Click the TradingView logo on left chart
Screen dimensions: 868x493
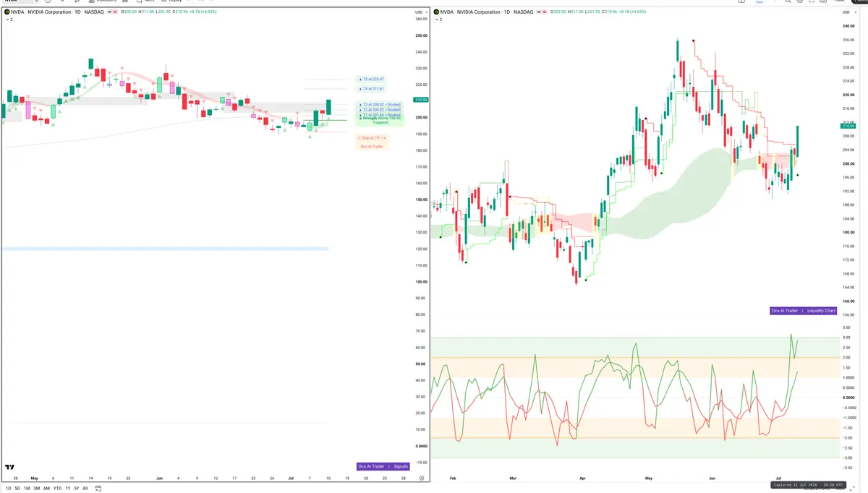click(x=10, y=468)
